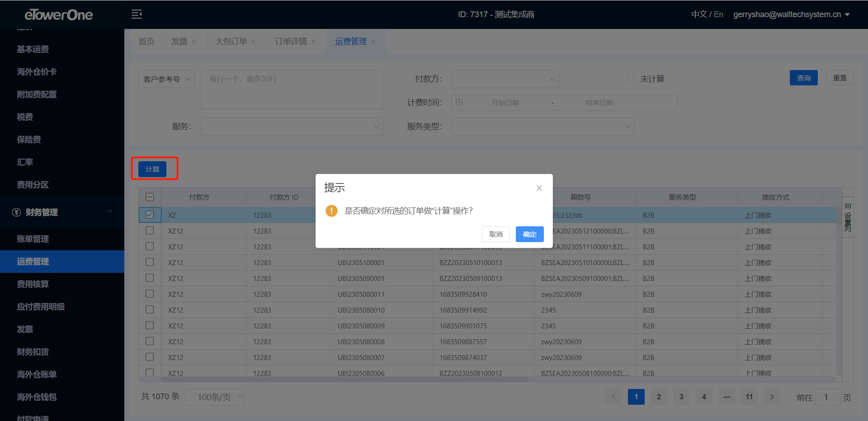Open 海外仓价卡 in the sidebar

click(62, 72)
